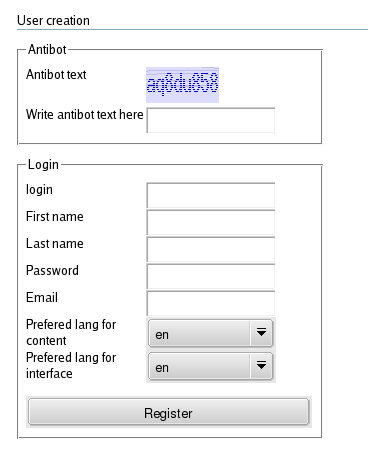The height and width of the screenshot is (458, 368).
Task: Click the 'Login' fieldset legend
Action: [x=43, y=165]
